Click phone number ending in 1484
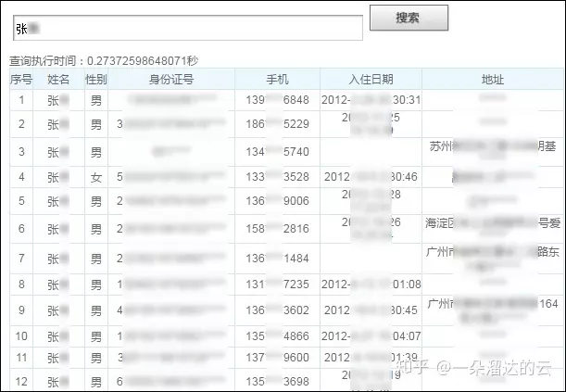 pos(277,259)
